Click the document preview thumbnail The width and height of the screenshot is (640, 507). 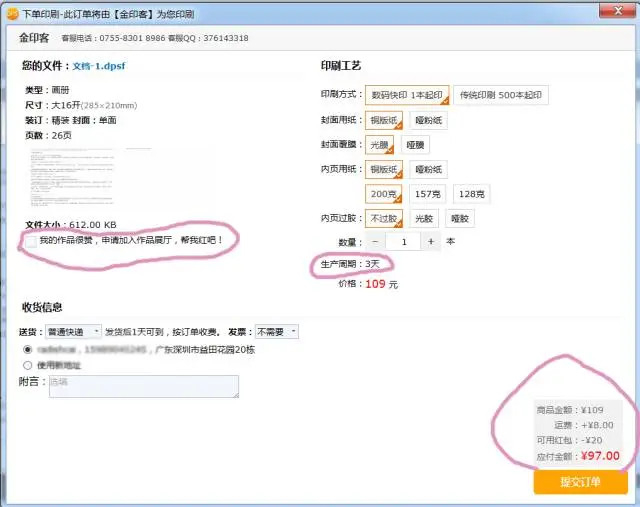[x=73, y=177]
